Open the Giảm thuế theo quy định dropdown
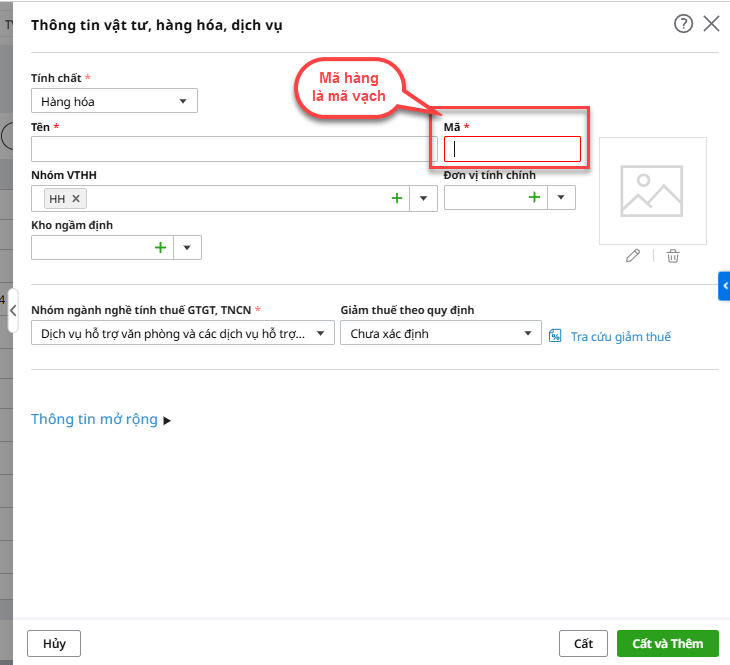 pos(440,333)
